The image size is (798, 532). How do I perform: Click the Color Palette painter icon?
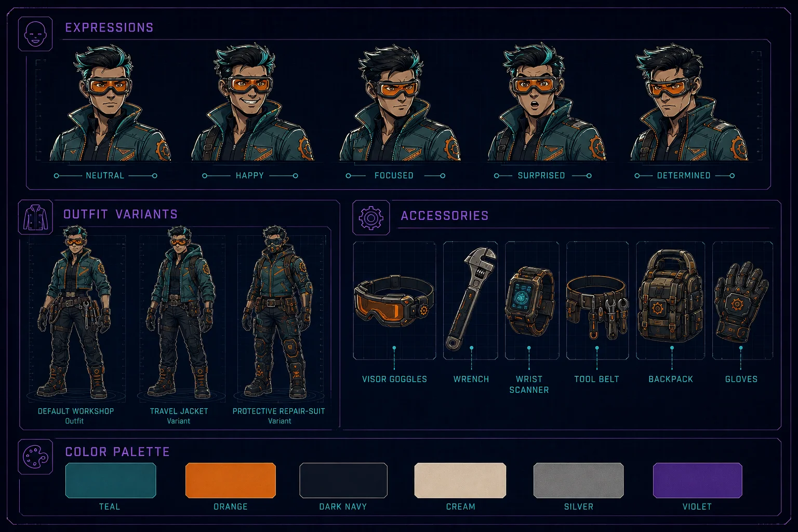click(35, 457)
